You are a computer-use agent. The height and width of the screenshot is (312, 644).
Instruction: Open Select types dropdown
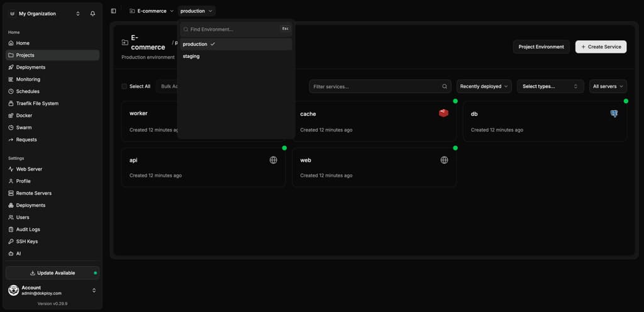point(550,86)
